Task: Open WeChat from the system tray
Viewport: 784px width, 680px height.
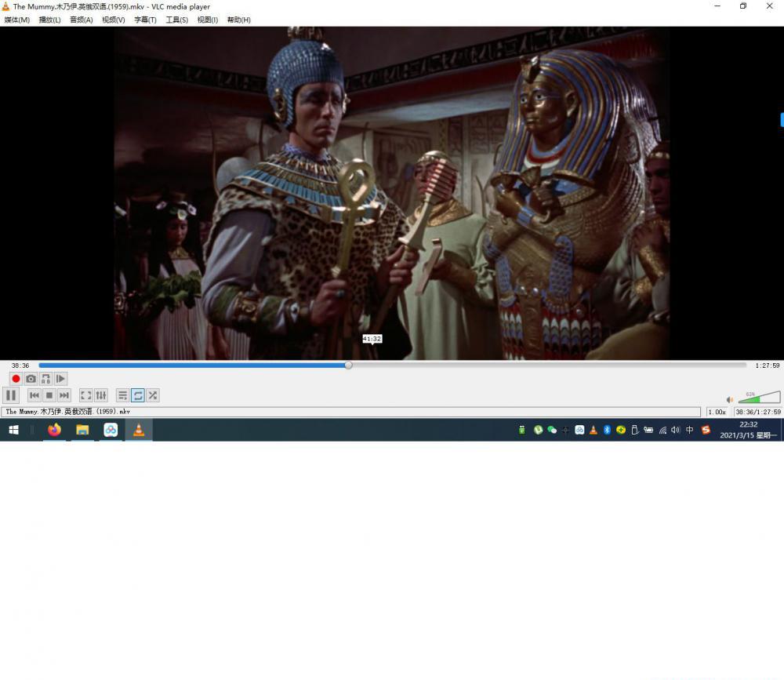Action: point(552,430)
